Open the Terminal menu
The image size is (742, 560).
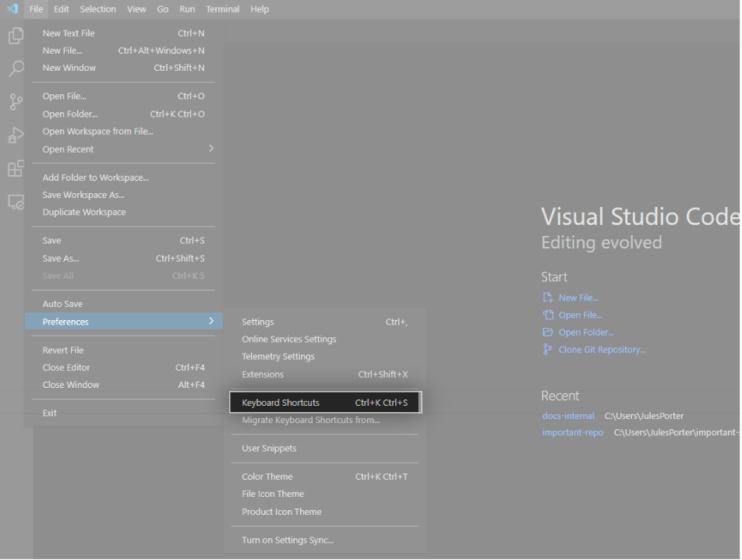click(x=222, y=9)
